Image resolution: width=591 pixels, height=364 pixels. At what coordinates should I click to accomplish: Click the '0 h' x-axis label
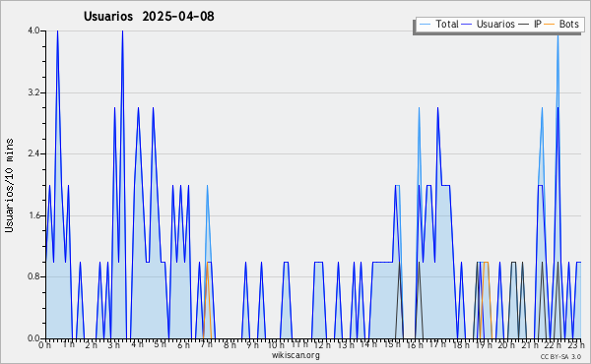tap(44, 345)
